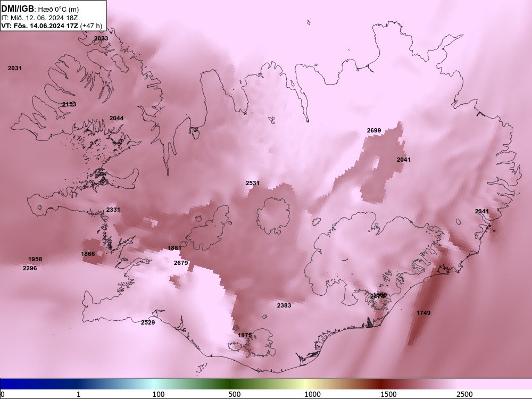Click the 2331 freezing level label
The height and width of the screenshot is (399, 532).
coord(113,210)
